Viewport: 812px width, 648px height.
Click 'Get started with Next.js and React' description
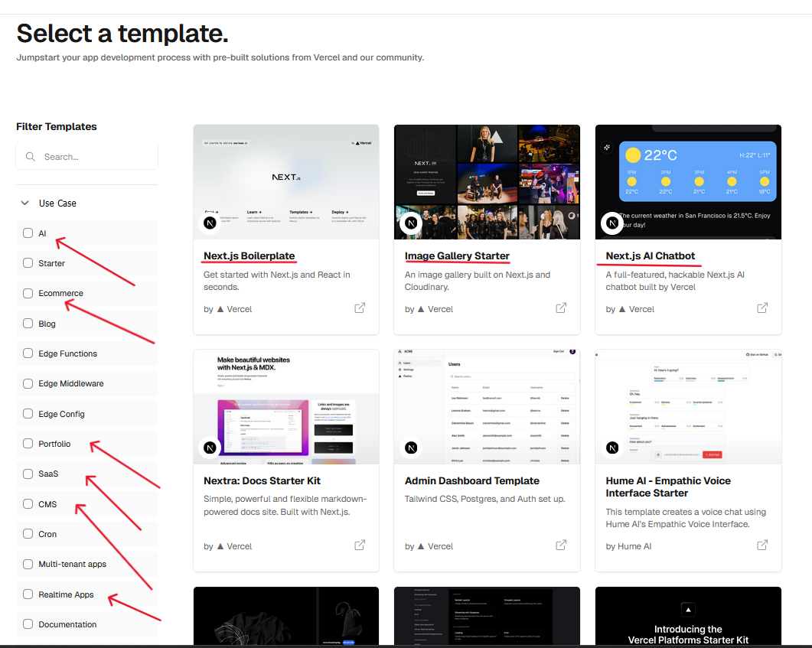click(x=276, y=281)
